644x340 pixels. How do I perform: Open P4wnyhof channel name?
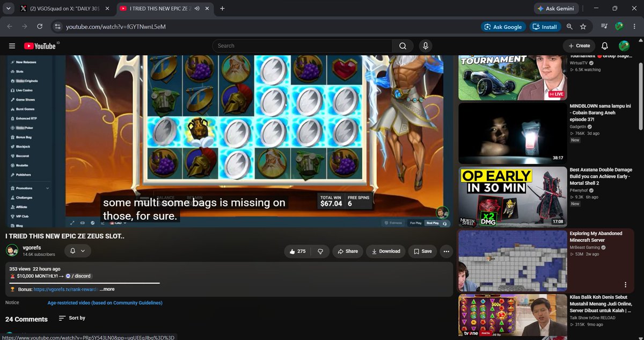click(580, 190)
